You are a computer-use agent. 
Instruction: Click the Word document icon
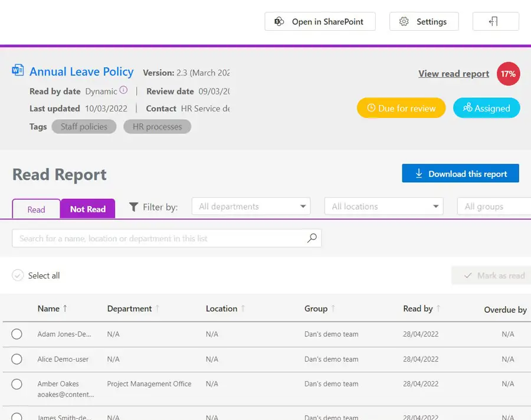18,70
